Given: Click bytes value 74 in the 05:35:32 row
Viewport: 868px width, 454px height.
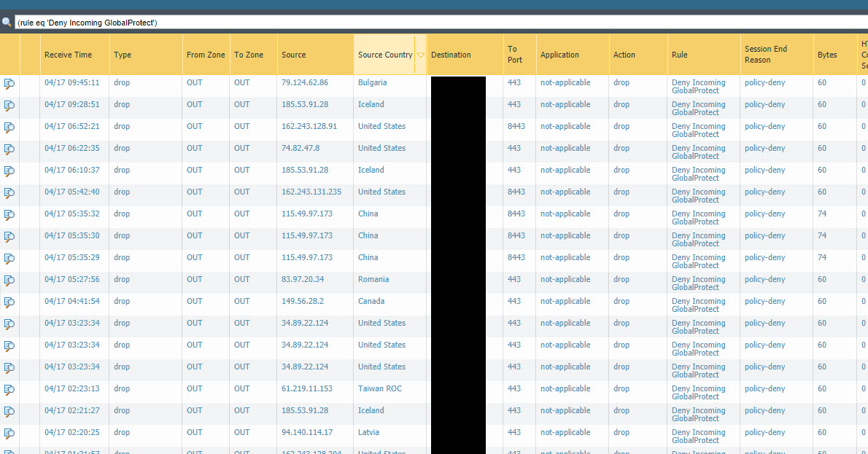Looking at the screenshot, I should pos(821,214).
